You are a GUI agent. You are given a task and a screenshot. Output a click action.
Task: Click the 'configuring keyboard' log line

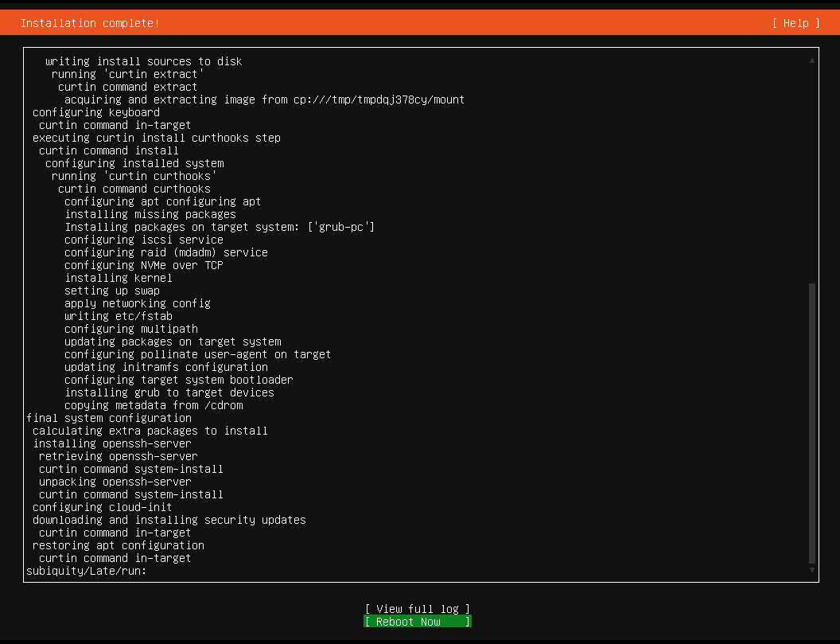tap(96, 112)
